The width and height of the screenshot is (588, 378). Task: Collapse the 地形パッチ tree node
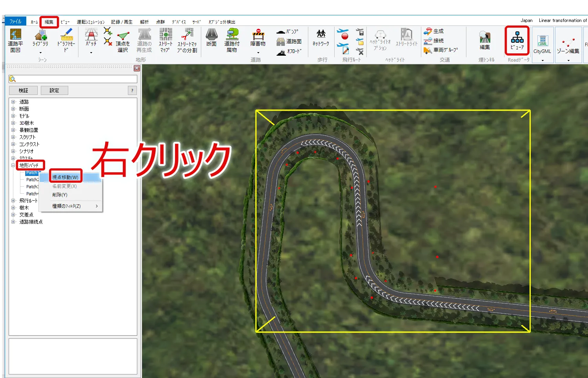(x=13, y=165)
